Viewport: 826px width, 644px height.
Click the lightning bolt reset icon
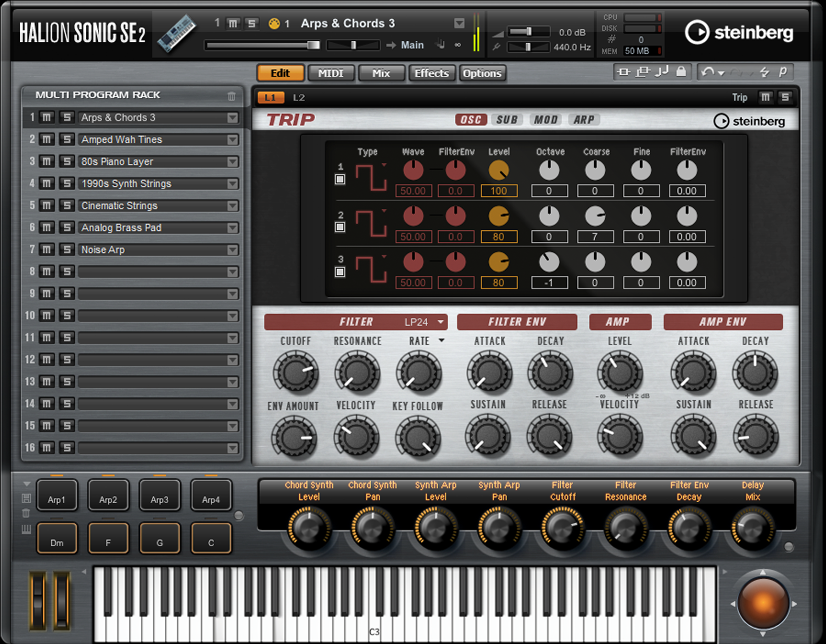[764, 72]
